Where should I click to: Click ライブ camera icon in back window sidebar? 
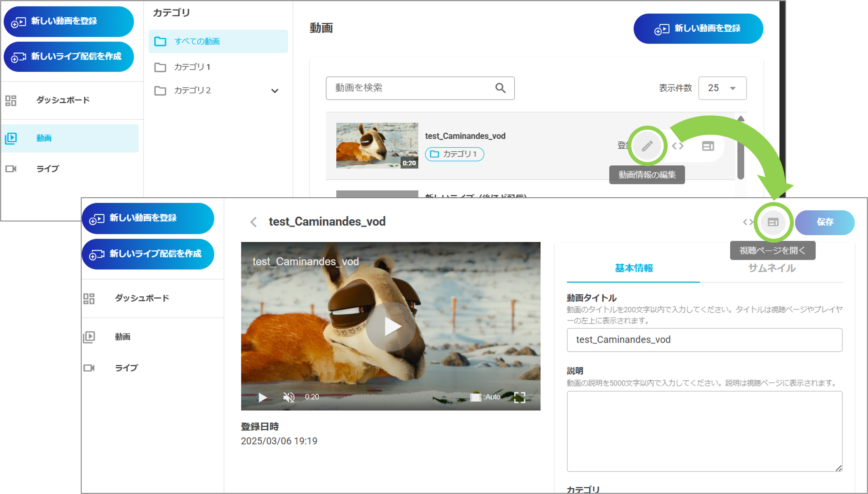11,168
